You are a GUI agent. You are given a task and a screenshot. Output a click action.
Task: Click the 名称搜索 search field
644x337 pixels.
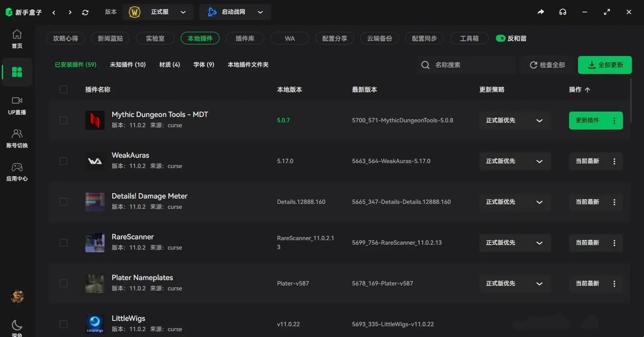pos(466,65)
